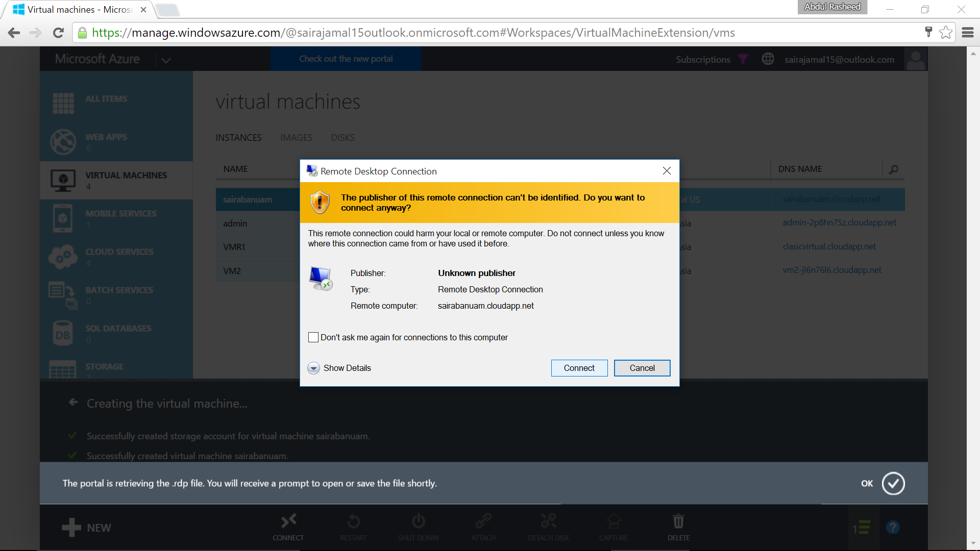Viewport: 980px width, 551px height.
Task: Open the help question mark icon
Action: point(893,528)
